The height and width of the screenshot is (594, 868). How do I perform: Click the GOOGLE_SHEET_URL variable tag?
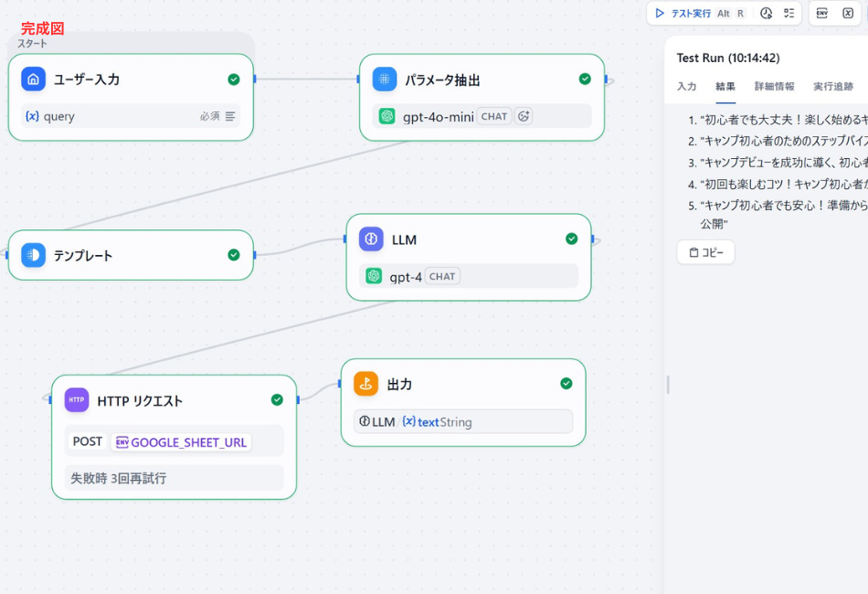point(181,442)
